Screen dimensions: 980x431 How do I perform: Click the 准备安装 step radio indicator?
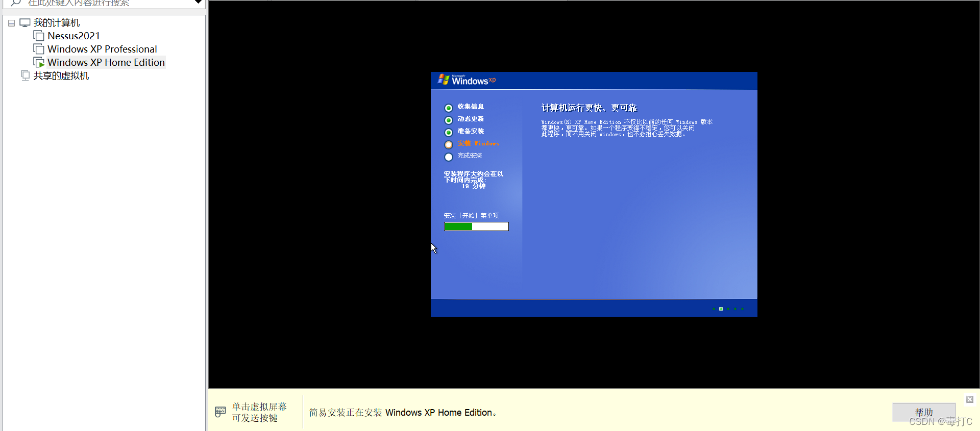[x=449, y=132]
